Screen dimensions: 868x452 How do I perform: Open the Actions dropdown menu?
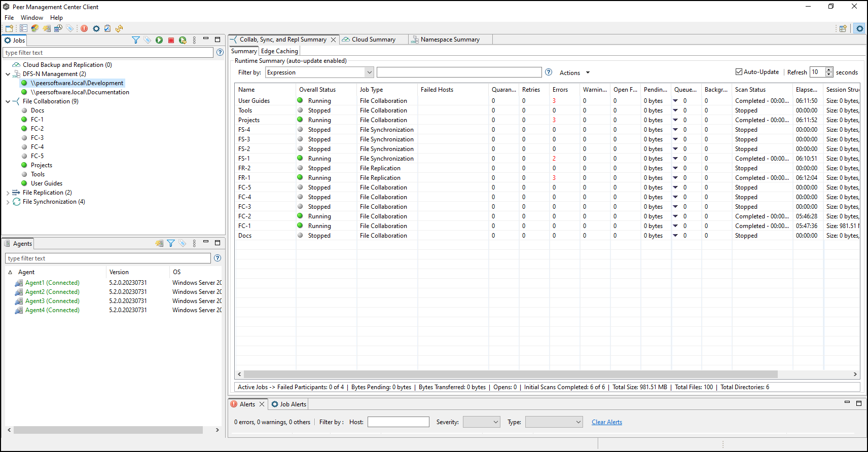(x=574, y=73)
